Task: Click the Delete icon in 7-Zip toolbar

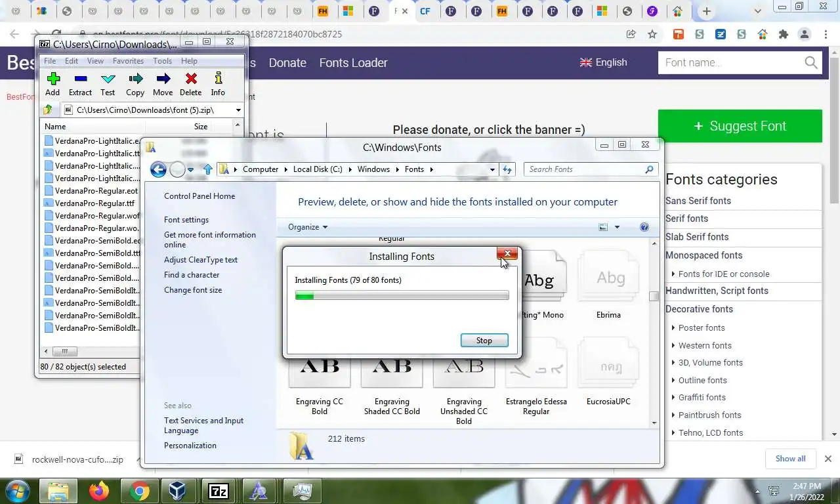Action: point(191,79)
